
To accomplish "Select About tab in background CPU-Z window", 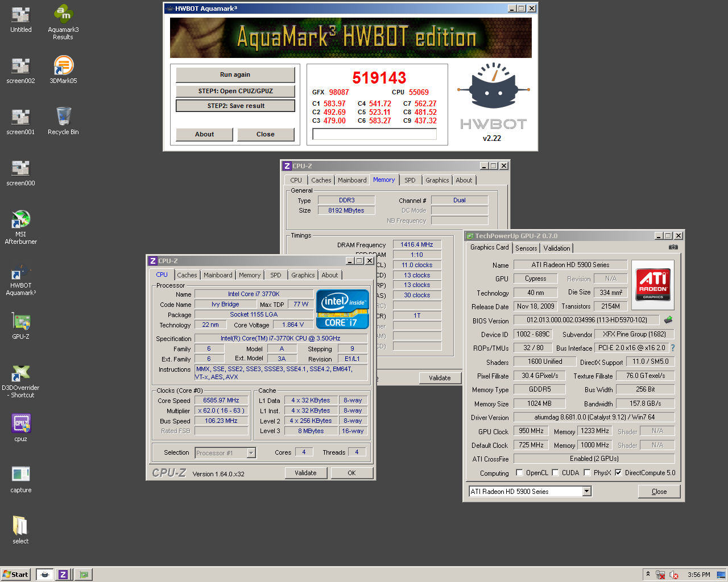I will coord(464,180).
